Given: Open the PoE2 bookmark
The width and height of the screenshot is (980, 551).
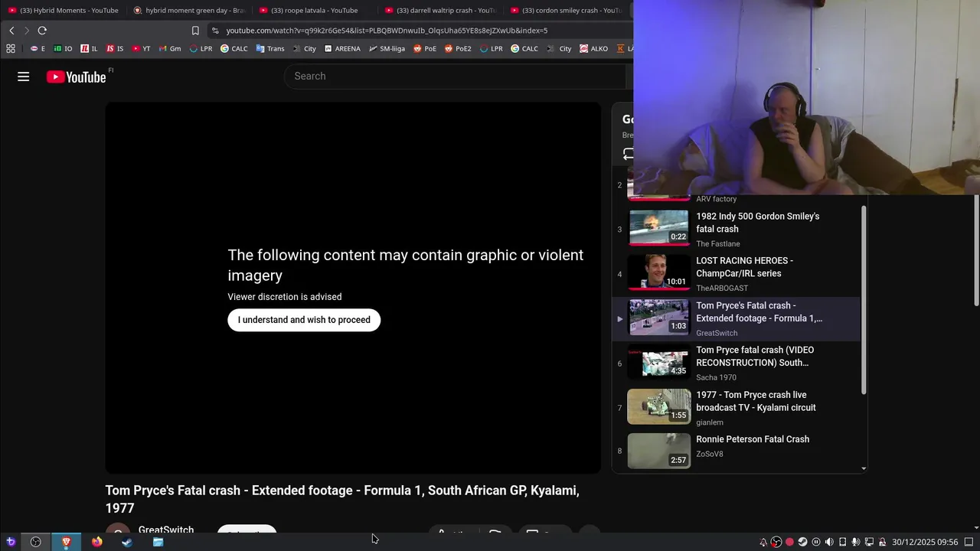Looking at the screenshot, I should click(458, 48).
